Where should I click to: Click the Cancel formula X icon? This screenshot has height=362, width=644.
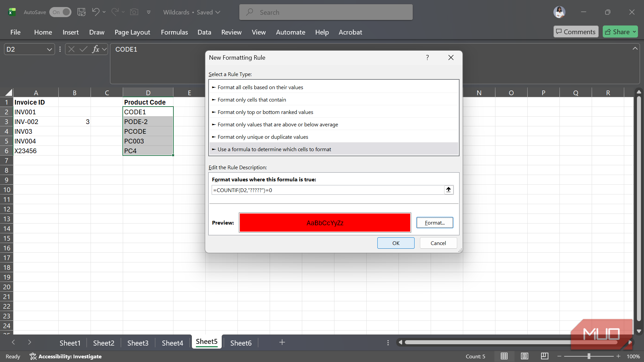pyautogui.click(x=71, y=49)
